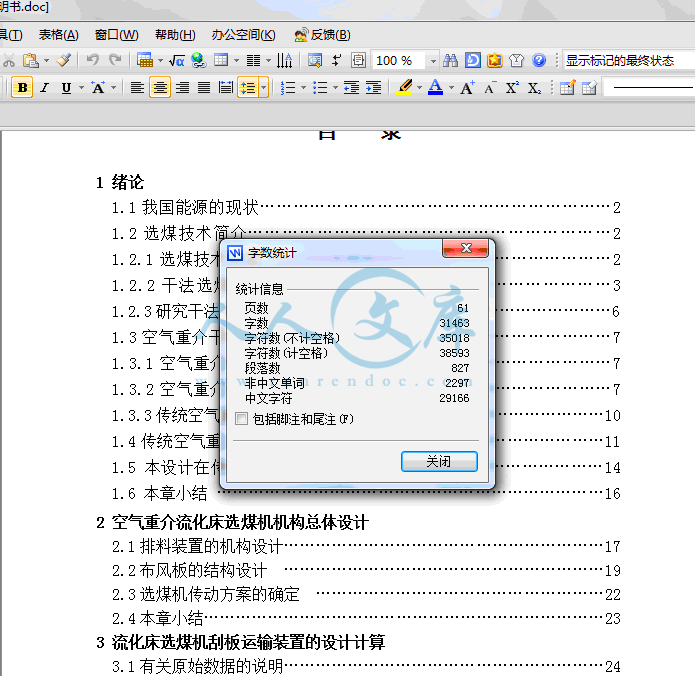Open the 办公空间(K) menu
The width and height of the screenshot is (695, 676).
(243, 35)
